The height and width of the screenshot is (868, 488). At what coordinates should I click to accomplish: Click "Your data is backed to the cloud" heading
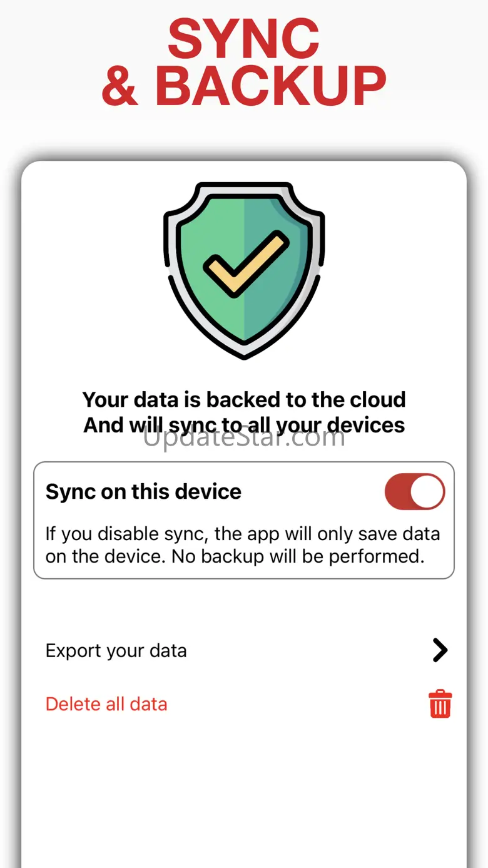pyautogui.click(x=244, y=399)
